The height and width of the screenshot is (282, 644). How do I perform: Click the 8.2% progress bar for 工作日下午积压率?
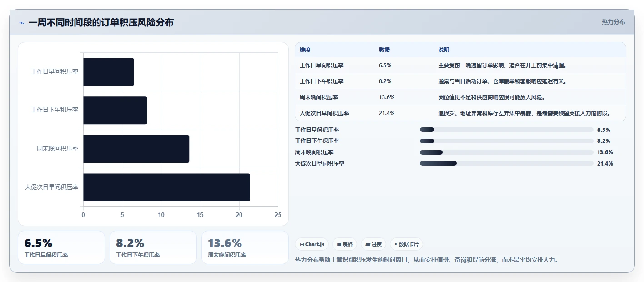pos(507,141)
